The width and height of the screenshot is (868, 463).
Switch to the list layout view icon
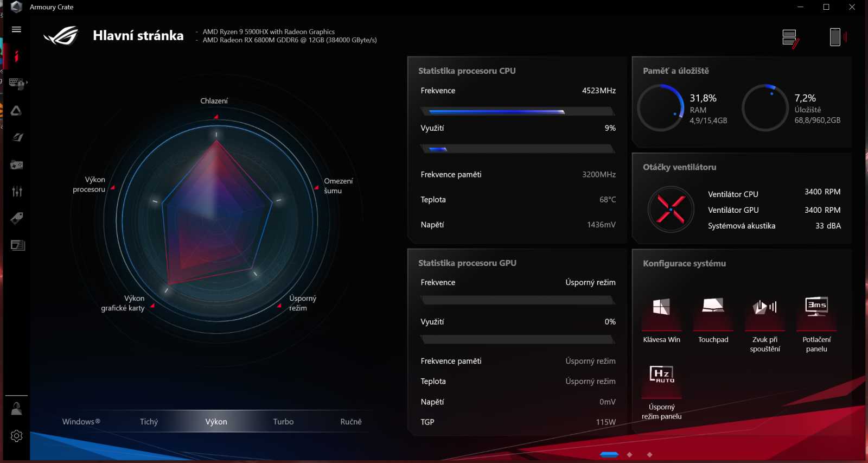pos(790,38)
